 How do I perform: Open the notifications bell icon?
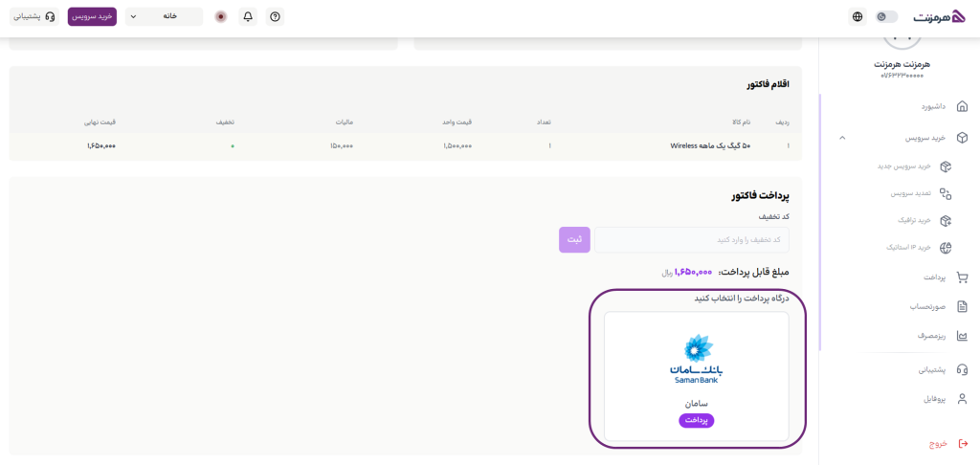click(248, 17)
